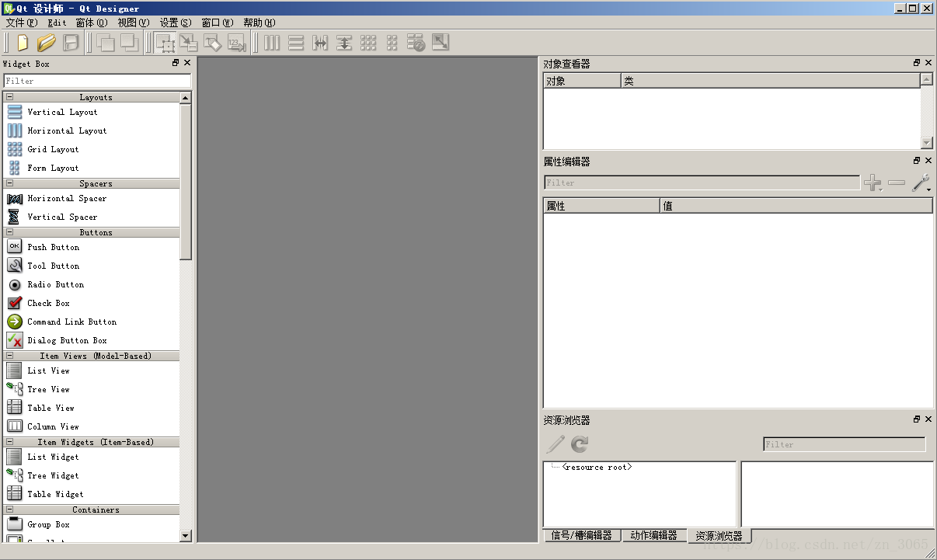This screenshot has height=560, width=937.
Task: Open the 窗体 menu
Action: pyautogui.click(x=91, y=23)
